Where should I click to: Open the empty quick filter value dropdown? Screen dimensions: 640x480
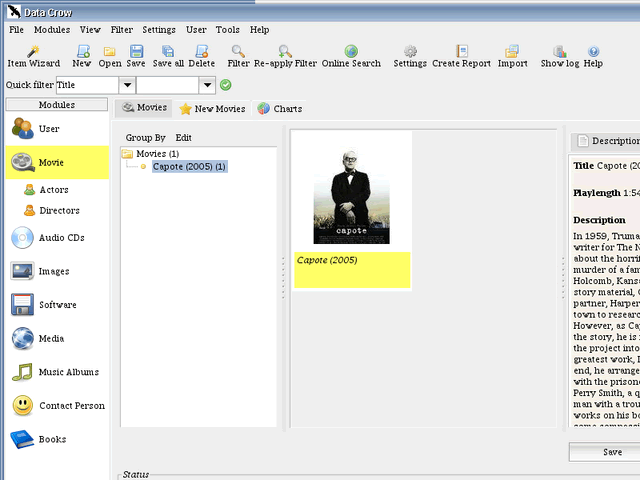coord(207,85)
